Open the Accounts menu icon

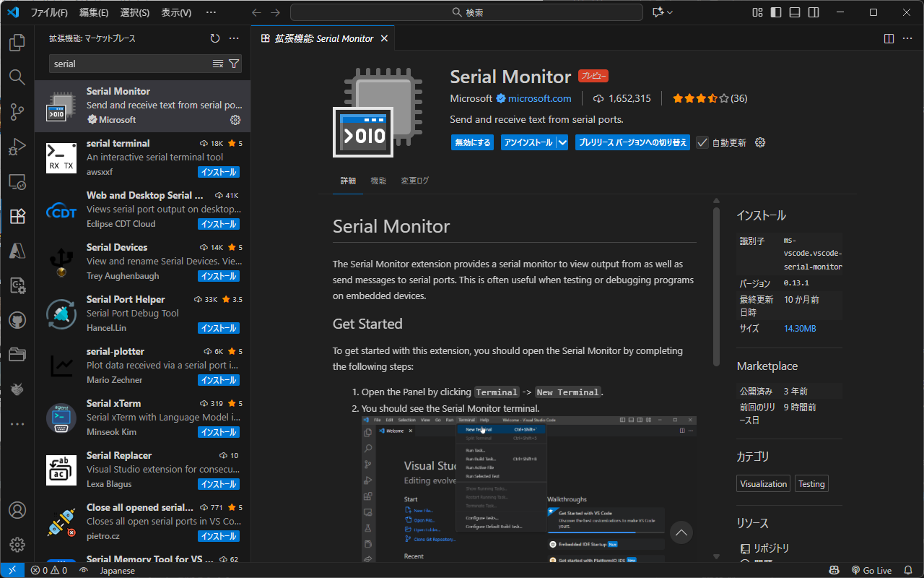pyautogui.click(x=17, y=510)
